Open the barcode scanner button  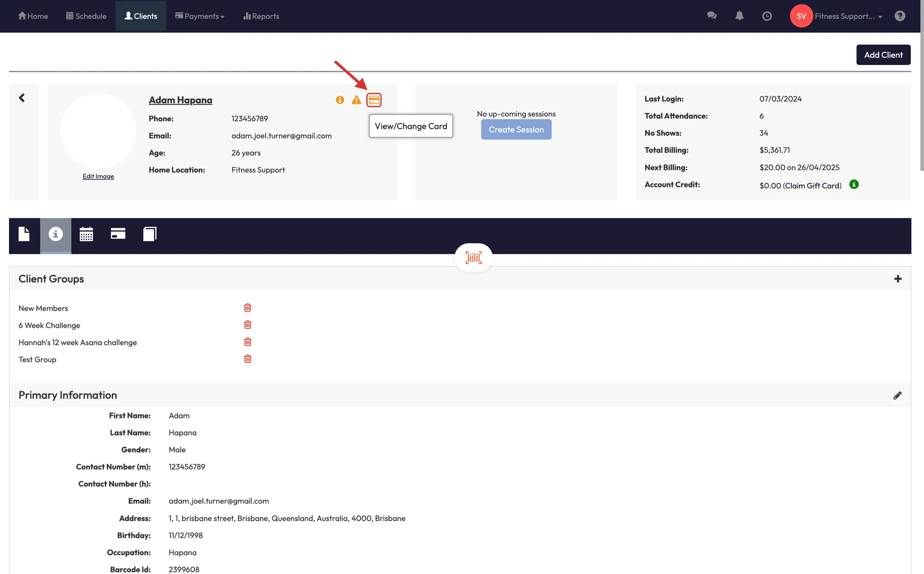(473, 257)
